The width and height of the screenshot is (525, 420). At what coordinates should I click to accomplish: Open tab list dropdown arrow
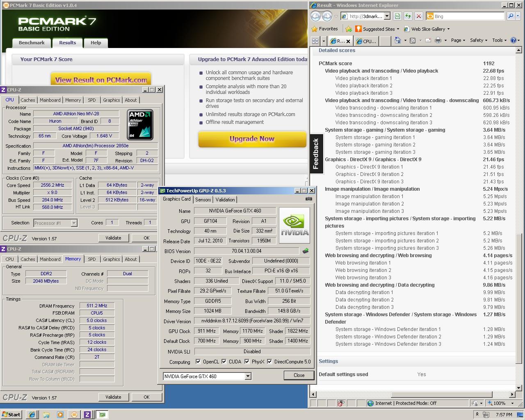(324, 41)
